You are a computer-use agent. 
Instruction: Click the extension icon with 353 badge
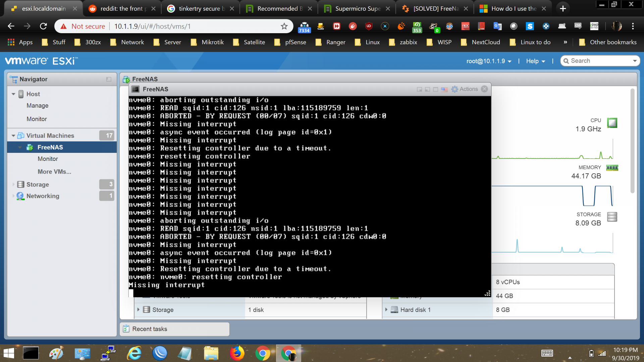417,27
